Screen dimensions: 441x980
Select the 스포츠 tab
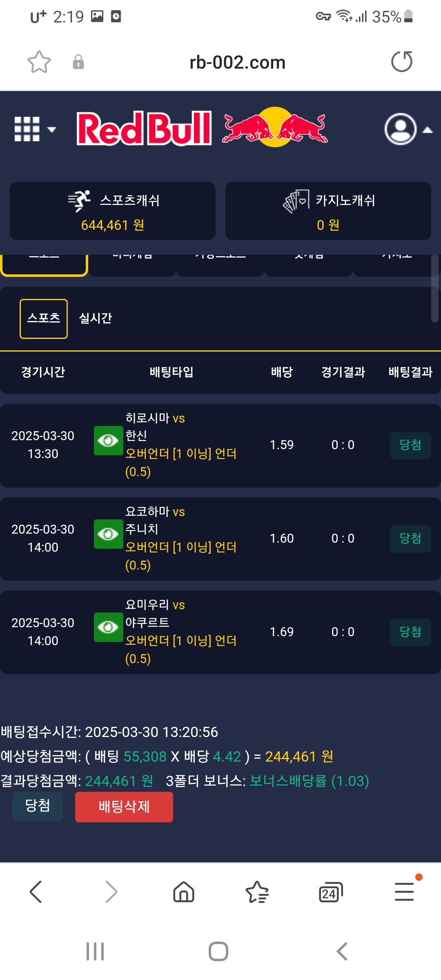tap(44, 319)
